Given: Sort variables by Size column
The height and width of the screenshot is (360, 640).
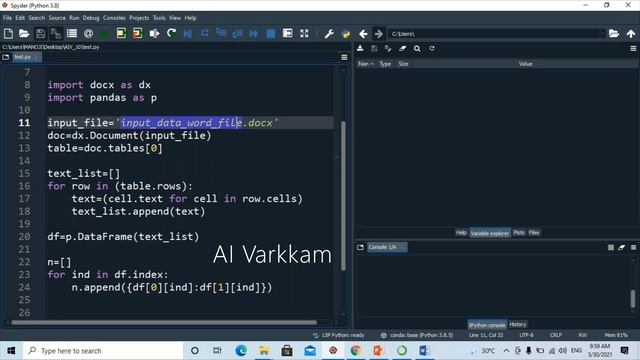Looking at the screenshot, I should [403, 64].
